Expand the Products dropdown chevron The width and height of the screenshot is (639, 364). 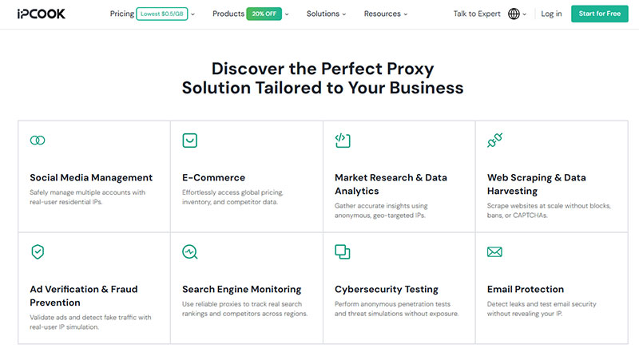pyautogui.click(x=287, y=14)
